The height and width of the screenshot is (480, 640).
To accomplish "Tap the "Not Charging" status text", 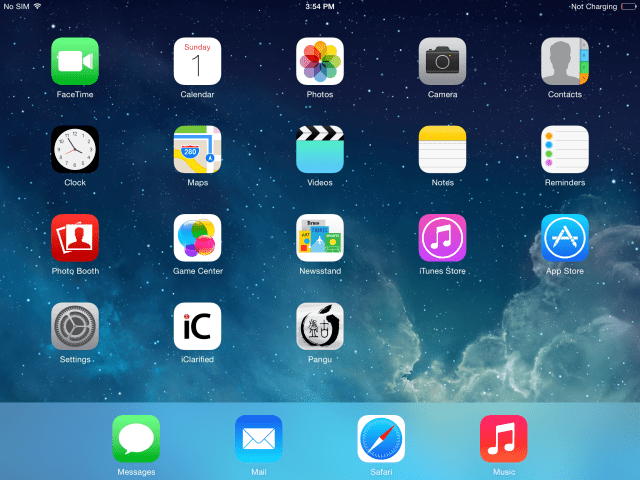I will click(594, 7).
